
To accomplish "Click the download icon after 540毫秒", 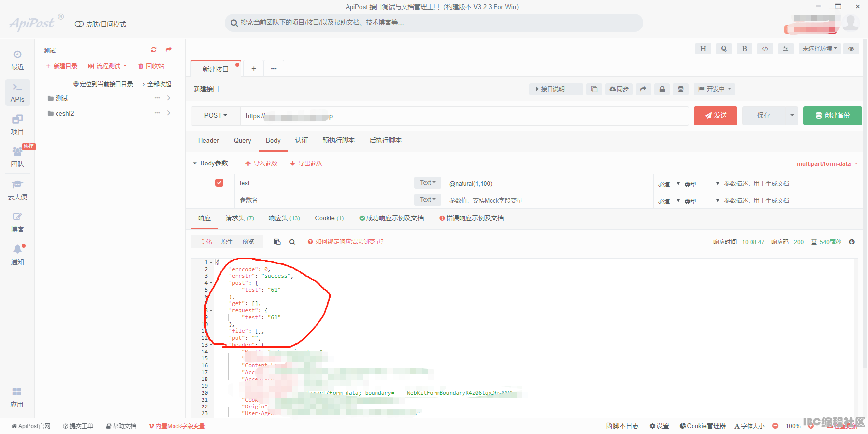I will [x=852, y=242].
